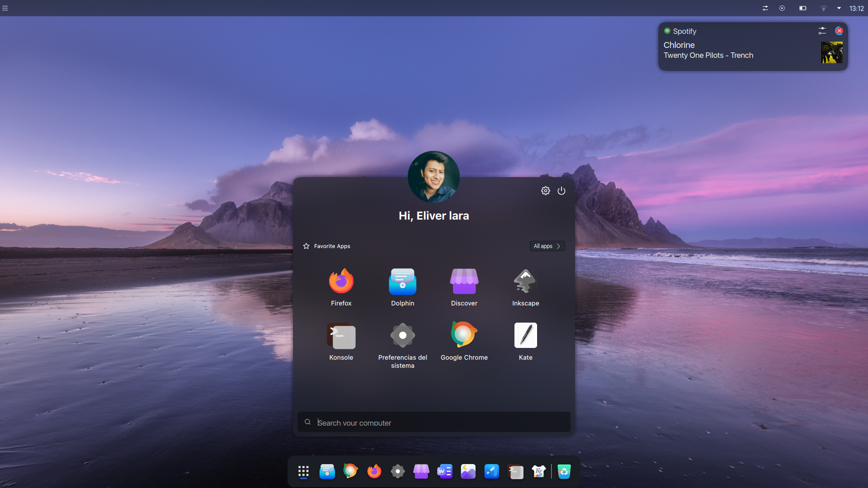Click the battery indicator in panel

[x=803, y=8]
